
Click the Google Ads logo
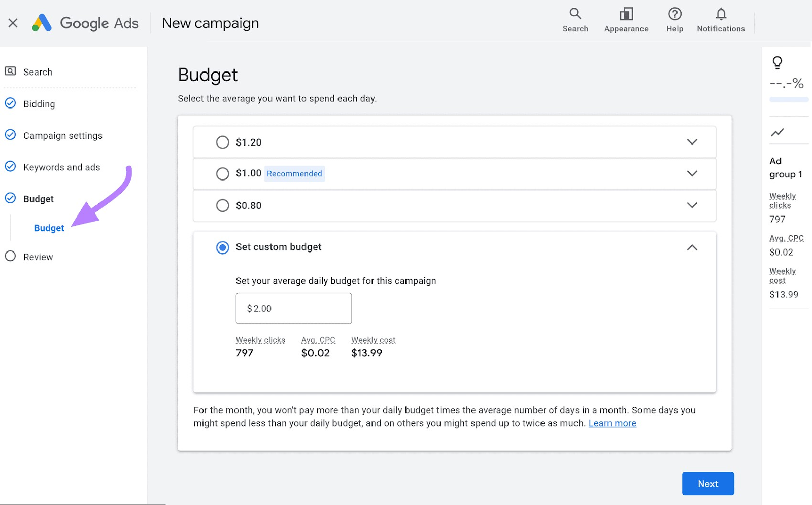pos(85,22)
